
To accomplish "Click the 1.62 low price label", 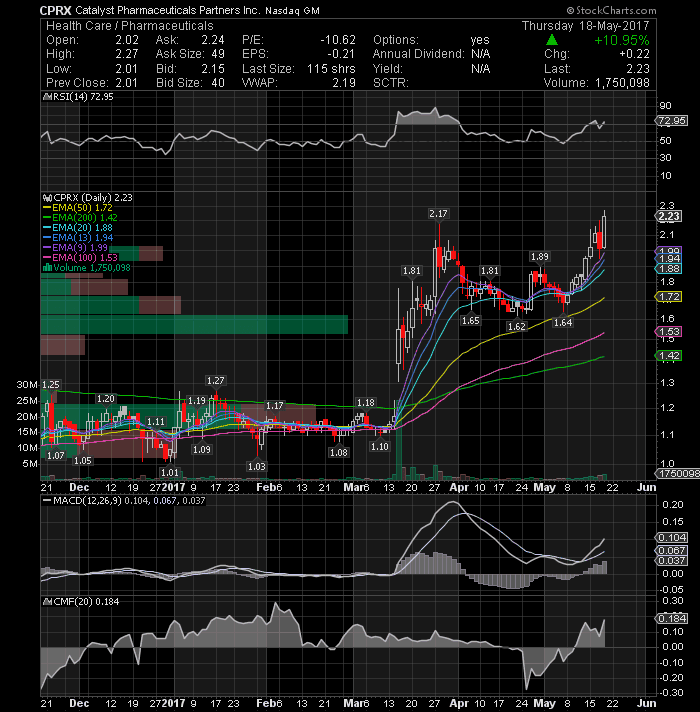I will [517, 326].
